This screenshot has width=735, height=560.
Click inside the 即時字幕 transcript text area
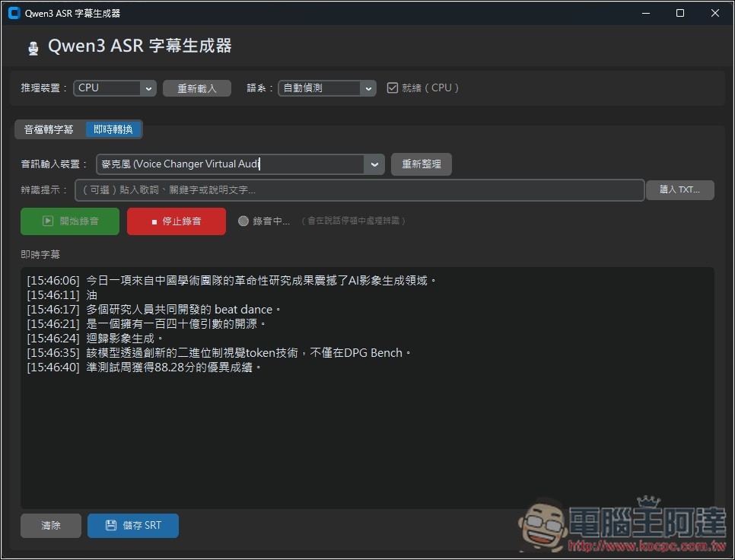click(367, 388)
